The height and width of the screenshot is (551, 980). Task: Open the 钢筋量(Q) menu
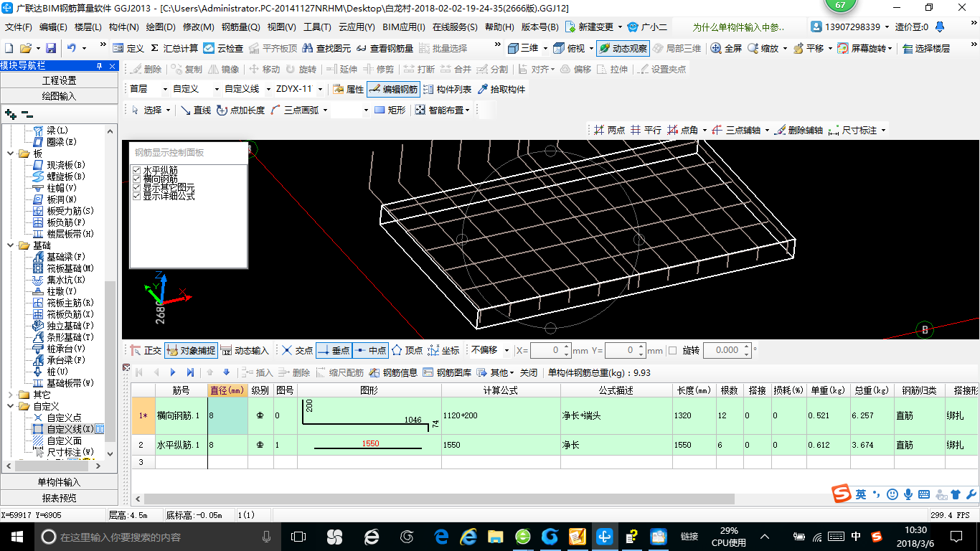240,27
